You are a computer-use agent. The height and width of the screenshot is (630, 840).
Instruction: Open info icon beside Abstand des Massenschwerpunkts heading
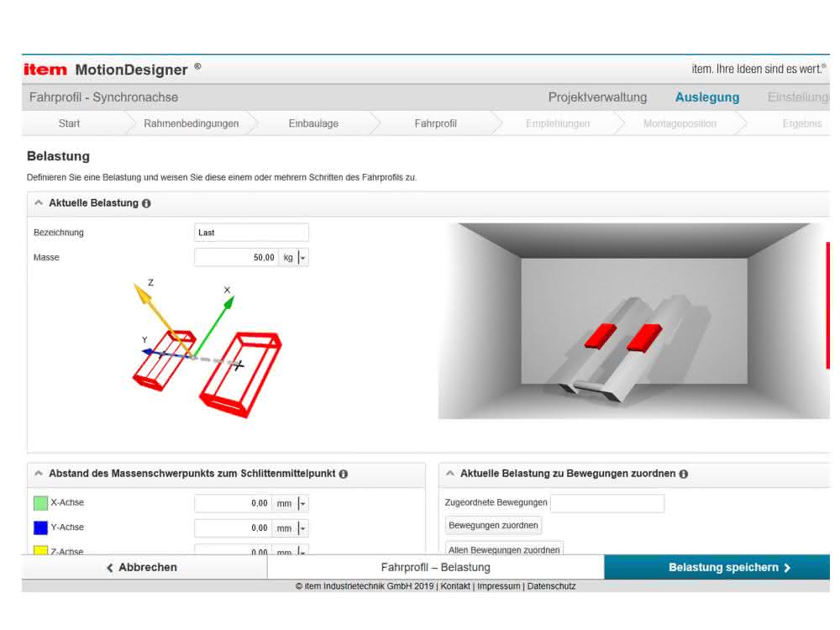click(344, 474)
